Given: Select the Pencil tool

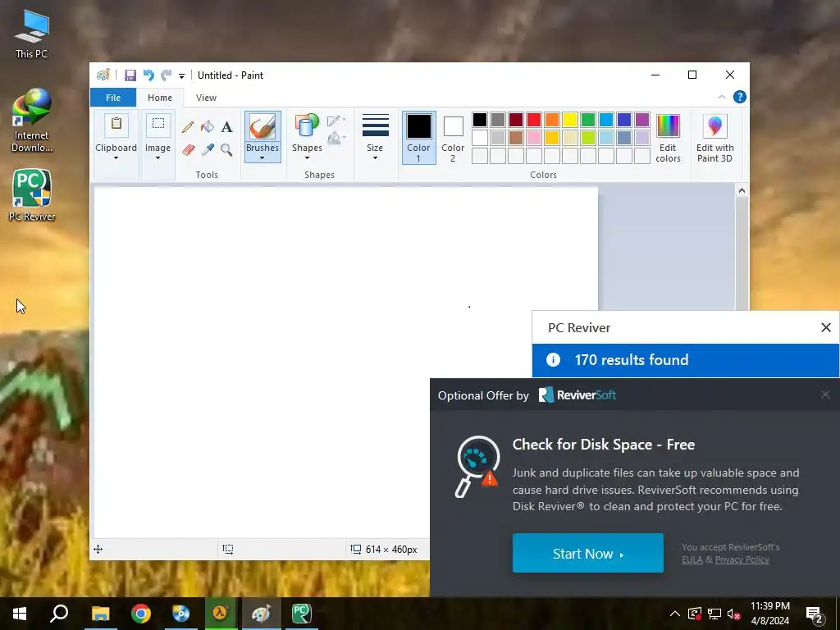Looking at the screenshot, I should coord(188,127).
